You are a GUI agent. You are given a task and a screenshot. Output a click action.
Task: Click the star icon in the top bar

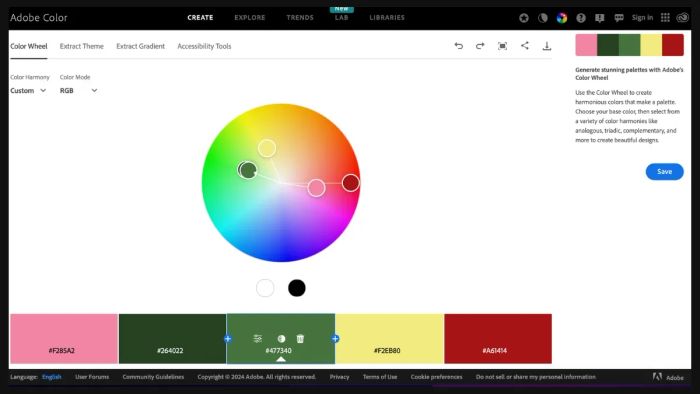pos(524,18)
